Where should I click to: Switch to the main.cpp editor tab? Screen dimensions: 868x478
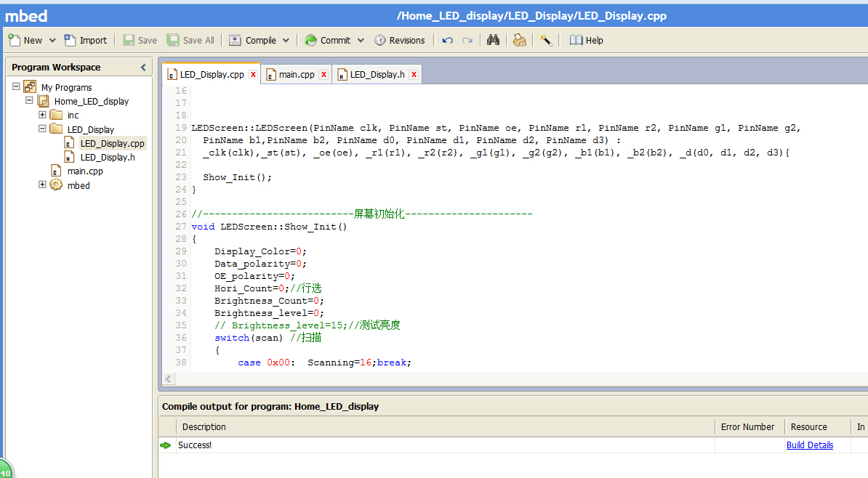tap(297, 75)
